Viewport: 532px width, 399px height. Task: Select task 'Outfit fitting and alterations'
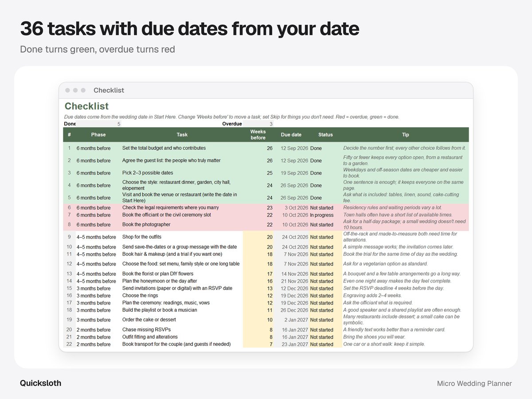click(x=150, y=337)
